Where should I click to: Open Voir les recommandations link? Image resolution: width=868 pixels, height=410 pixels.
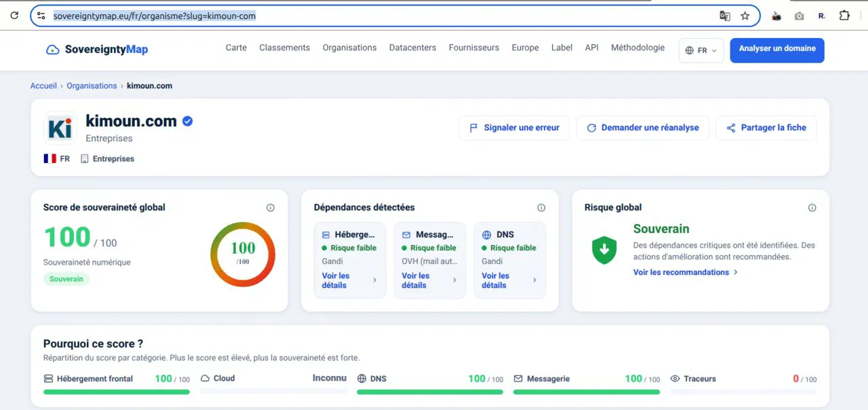click(685, 272)
